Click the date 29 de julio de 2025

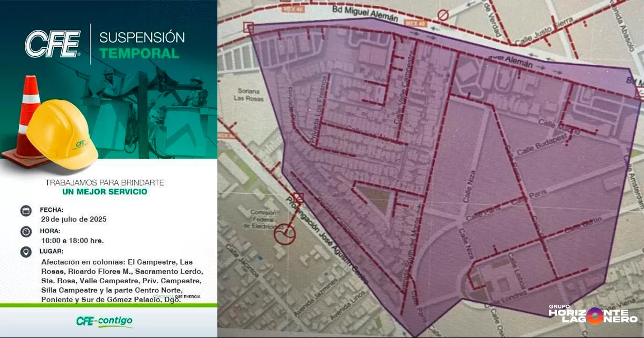[74, 219]
